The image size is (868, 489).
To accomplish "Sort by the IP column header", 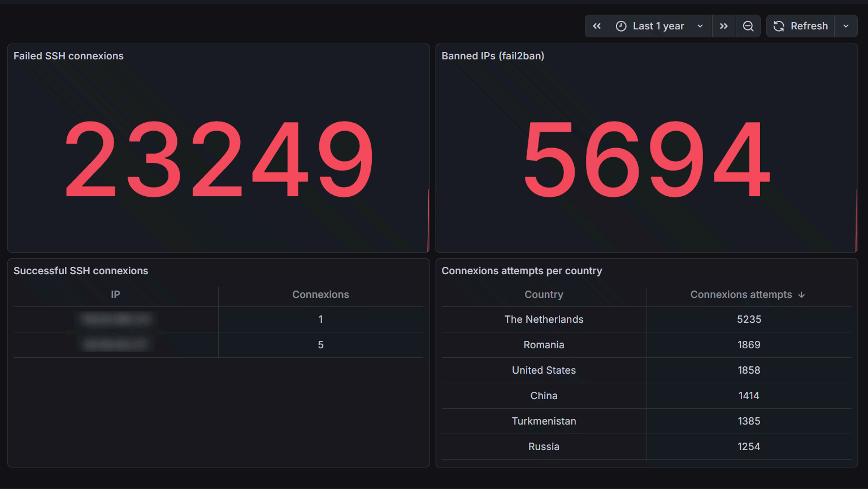I will 115,295.
